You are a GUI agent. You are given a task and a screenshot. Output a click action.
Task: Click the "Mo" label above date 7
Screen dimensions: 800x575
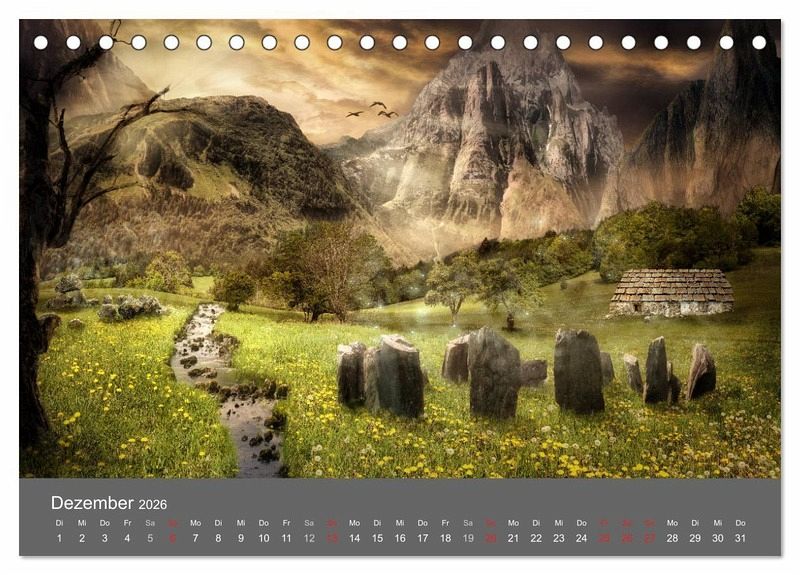coord(195,523)
